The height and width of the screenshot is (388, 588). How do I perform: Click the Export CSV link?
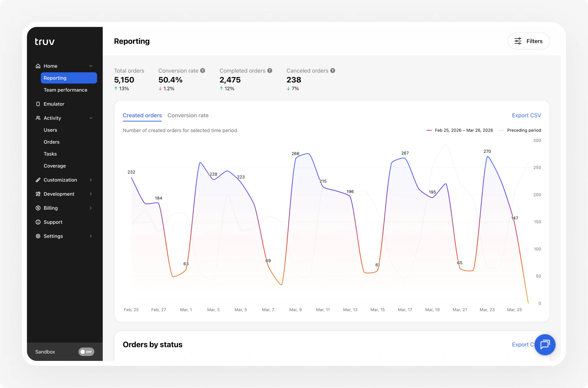pyautogui.click(x=526, y=115)
